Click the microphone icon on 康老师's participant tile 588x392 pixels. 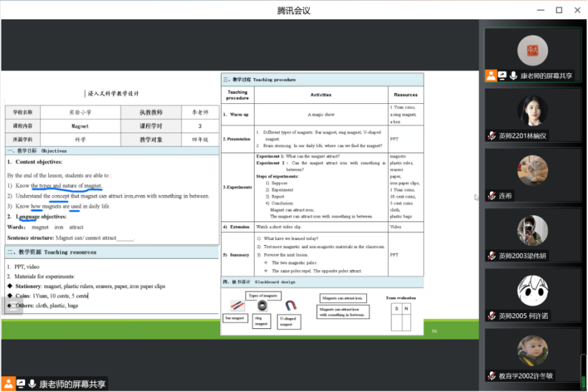513,75
